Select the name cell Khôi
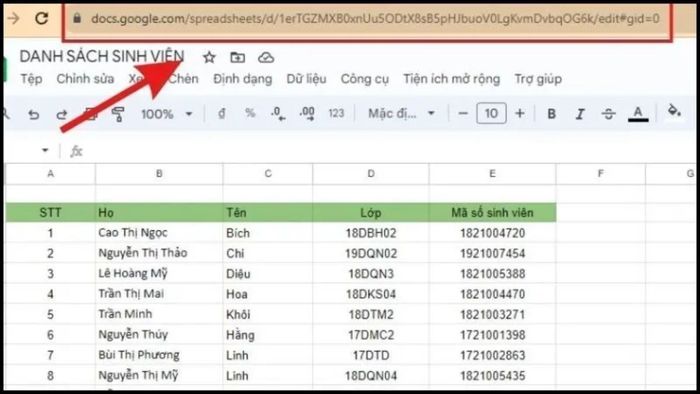This screenshot has width=700, height=394. click(x=268, y=314)
